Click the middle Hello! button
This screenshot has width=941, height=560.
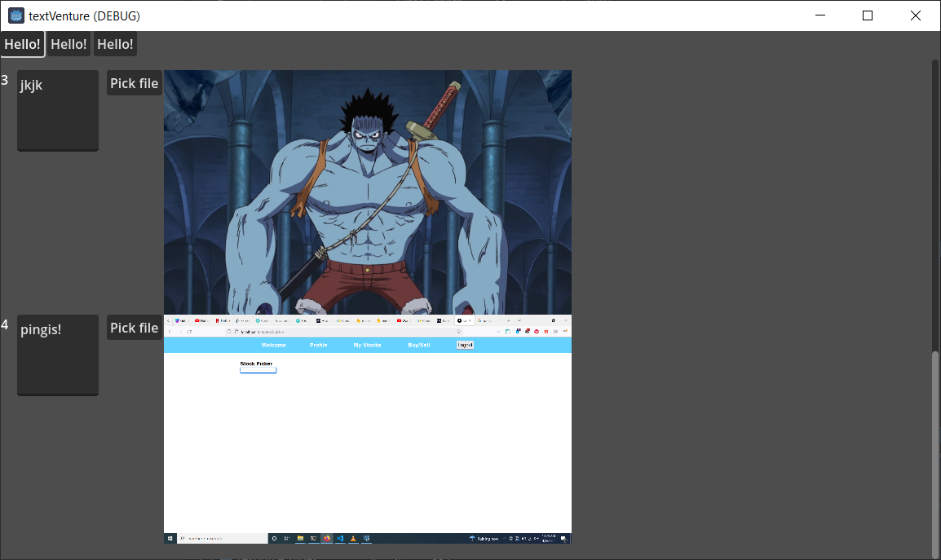pyautogui.click(x=69, y=44)
